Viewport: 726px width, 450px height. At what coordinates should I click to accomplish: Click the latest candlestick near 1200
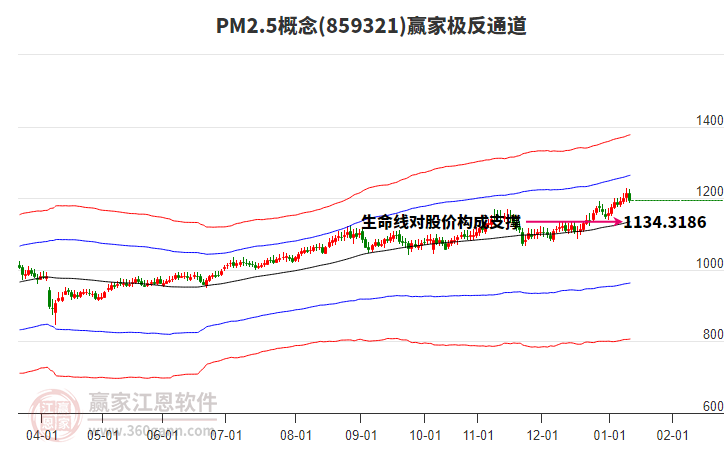[630, 196]
